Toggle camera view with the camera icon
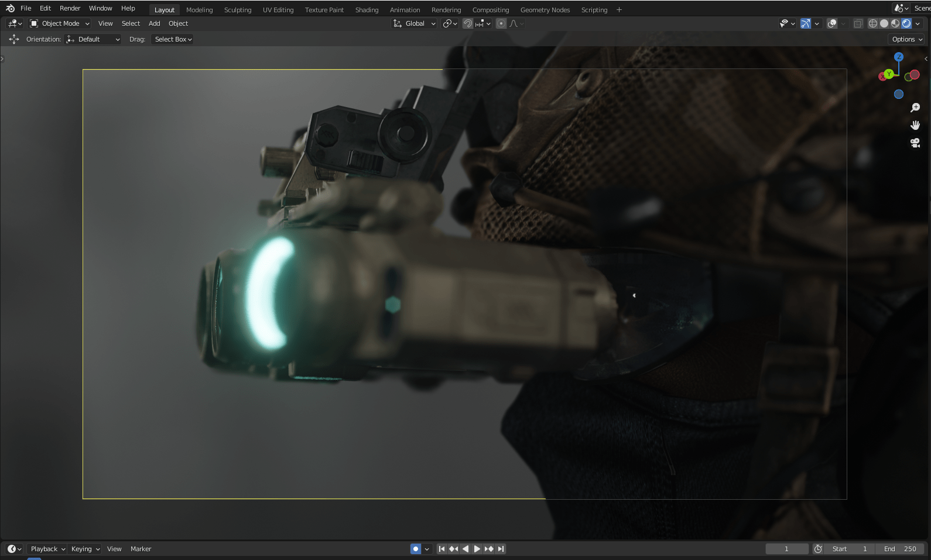Image resolution: width=931 pixels, height=560 pixels. click(x=915, y=143)
